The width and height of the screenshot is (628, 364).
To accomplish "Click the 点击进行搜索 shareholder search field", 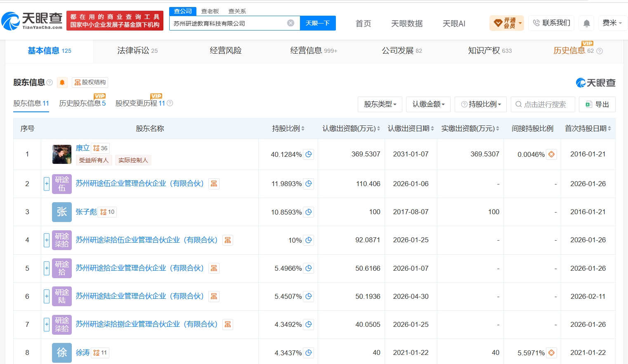I will pyautogui.click(x=543, y=104).
